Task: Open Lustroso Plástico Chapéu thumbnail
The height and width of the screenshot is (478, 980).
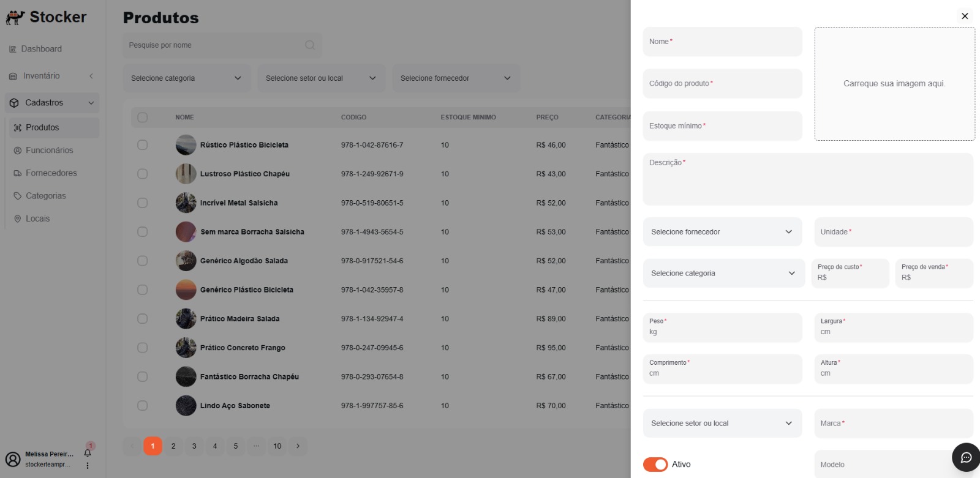Action: pos(186,174)
